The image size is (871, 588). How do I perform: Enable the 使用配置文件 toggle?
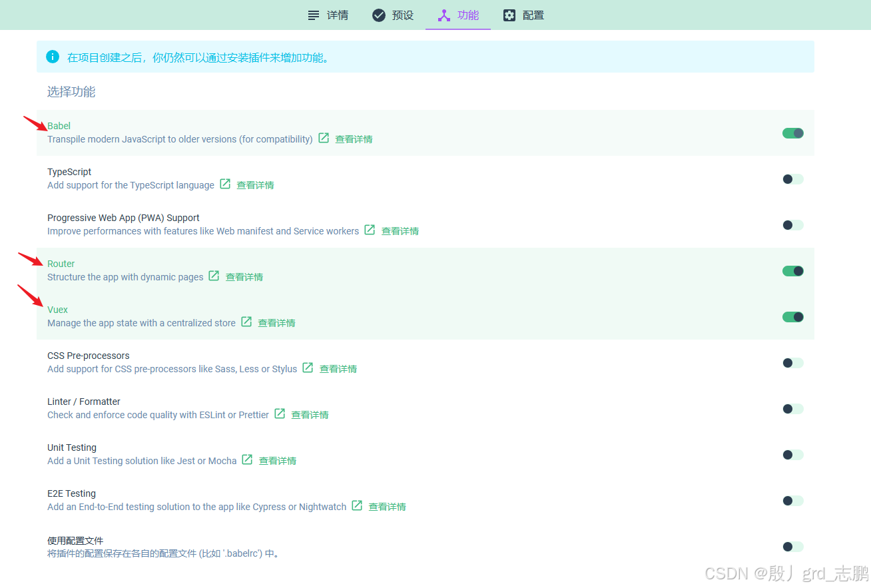pyautogui.click(x=793, y=547)
